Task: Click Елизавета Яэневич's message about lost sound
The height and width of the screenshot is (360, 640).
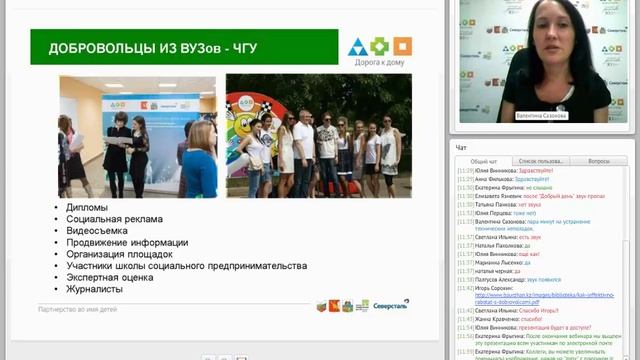Action: click(531, 196)
